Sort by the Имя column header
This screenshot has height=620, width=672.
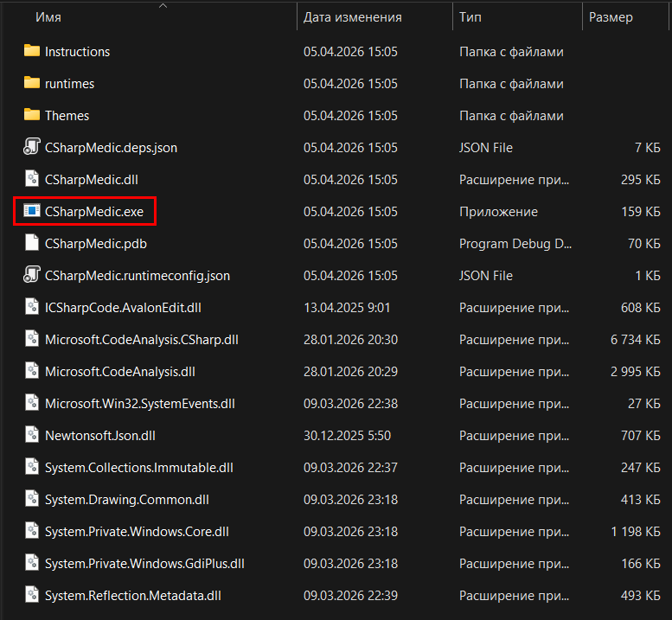tap(48, 17)
